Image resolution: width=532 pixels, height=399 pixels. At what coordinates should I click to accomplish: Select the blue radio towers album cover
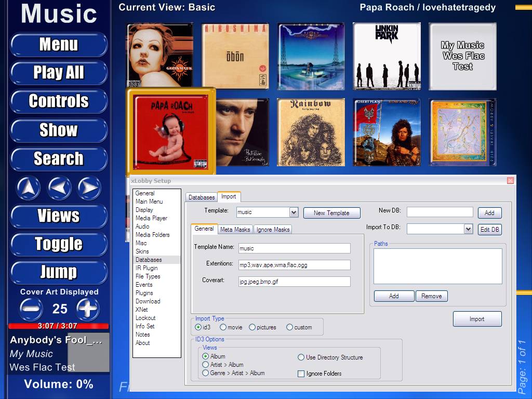(x=311, y=56)
